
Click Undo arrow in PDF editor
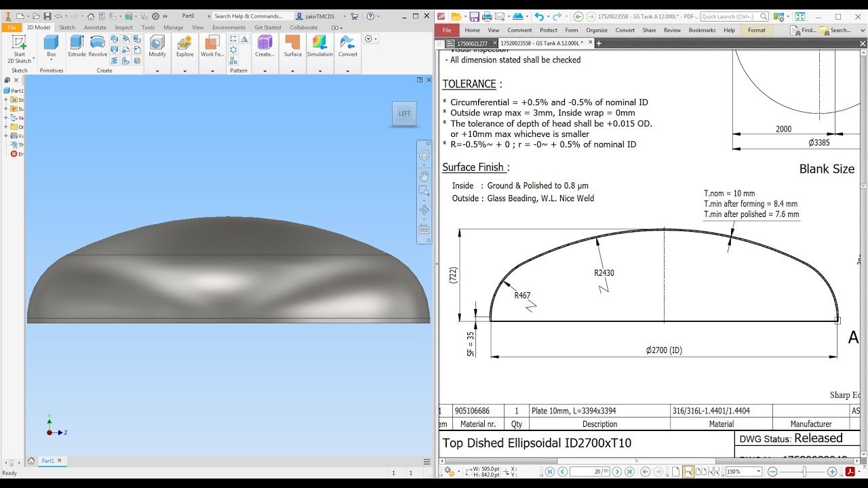click(x=538, y=16)
